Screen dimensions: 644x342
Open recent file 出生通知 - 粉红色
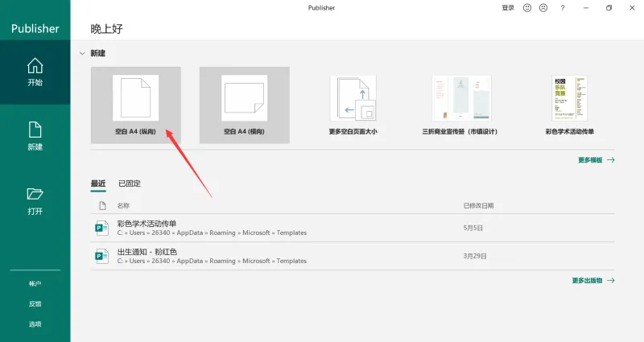353,256
